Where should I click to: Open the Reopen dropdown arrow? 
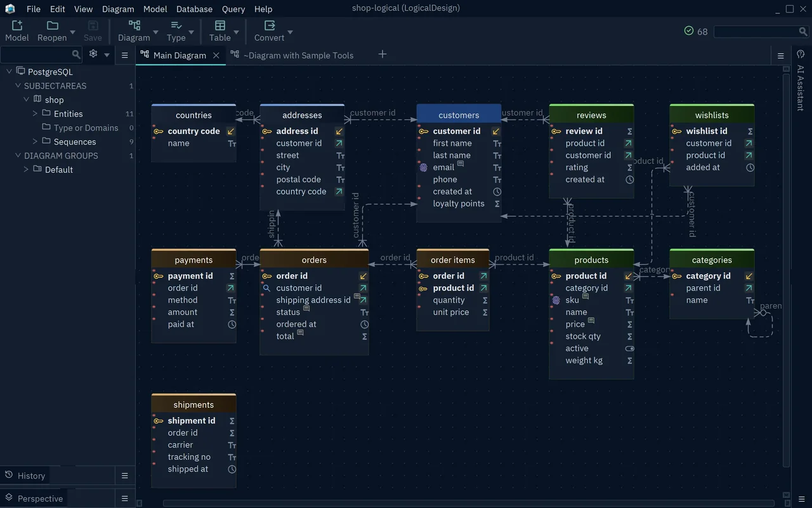point(72,32)
